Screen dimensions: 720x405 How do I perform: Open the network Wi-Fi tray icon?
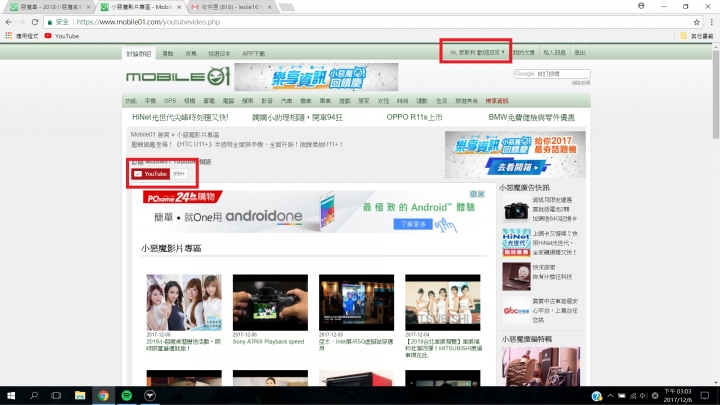tap(633, 396)
